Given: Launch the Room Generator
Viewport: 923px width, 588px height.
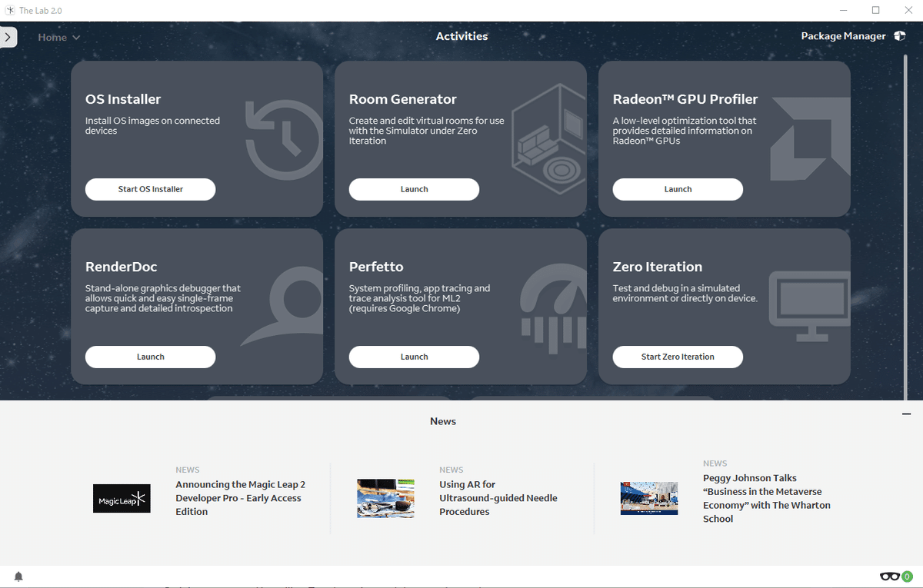Looking at the screenshot, I should click(x=414, y=189).
